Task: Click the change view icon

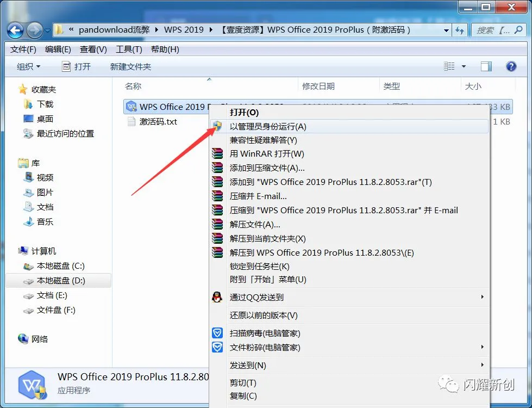Action: pos(449,66)
